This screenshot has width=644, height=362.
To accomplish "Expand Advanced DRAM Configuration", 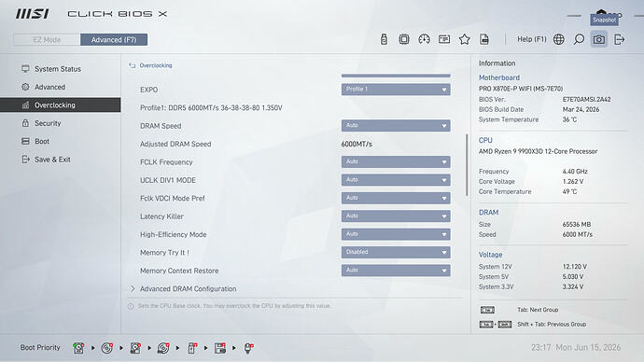I will pos(189,289).
